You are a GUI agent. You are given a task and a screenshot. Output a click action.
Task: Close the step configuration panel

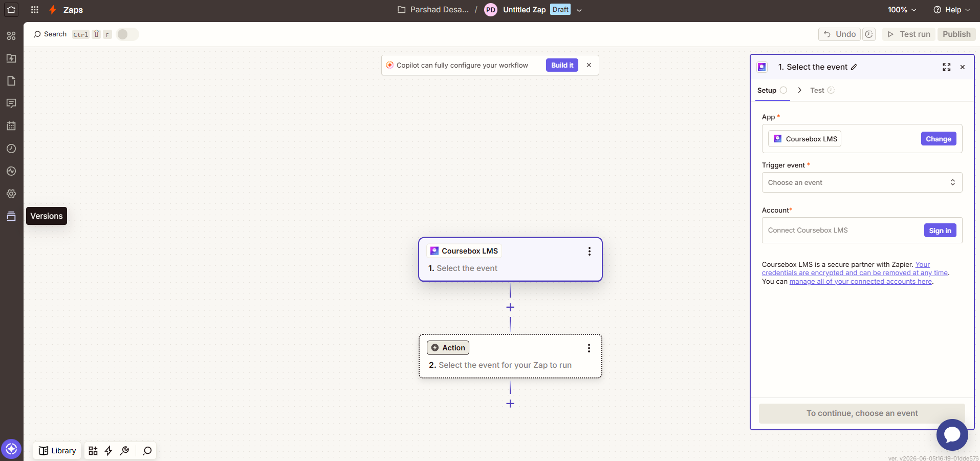(x=963, y=67)
